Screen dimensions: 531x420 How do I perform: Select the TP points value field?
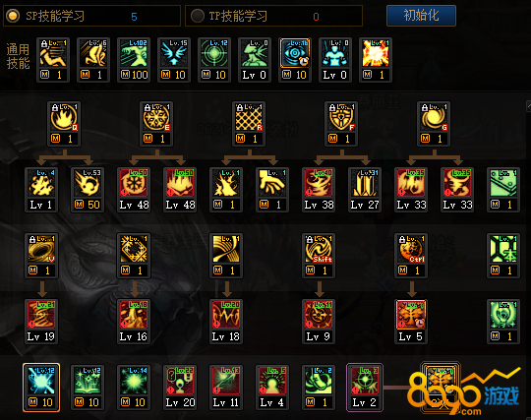[x=316, y=17]
